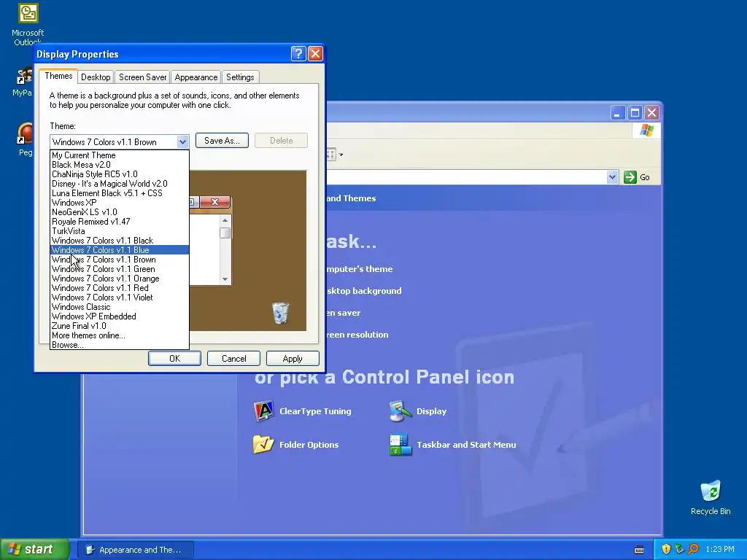Select Zune Final v1.0 theme
747x560 pixels.
(x=120, y=326)
